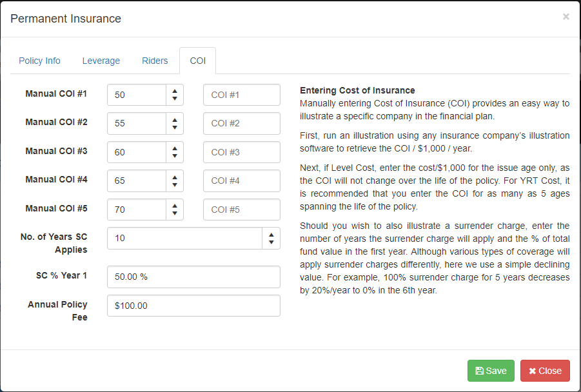Image resolution: width=581 pixels, height=392 pixels.
Task: Decrement Manual COI #4 using down arrow
Action: [175, 185]
